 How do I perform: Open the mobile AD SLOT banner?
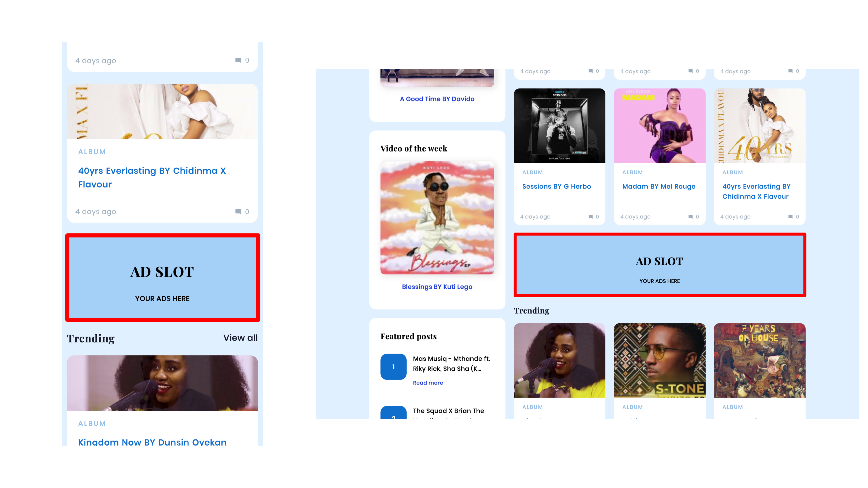coord(163,277)
